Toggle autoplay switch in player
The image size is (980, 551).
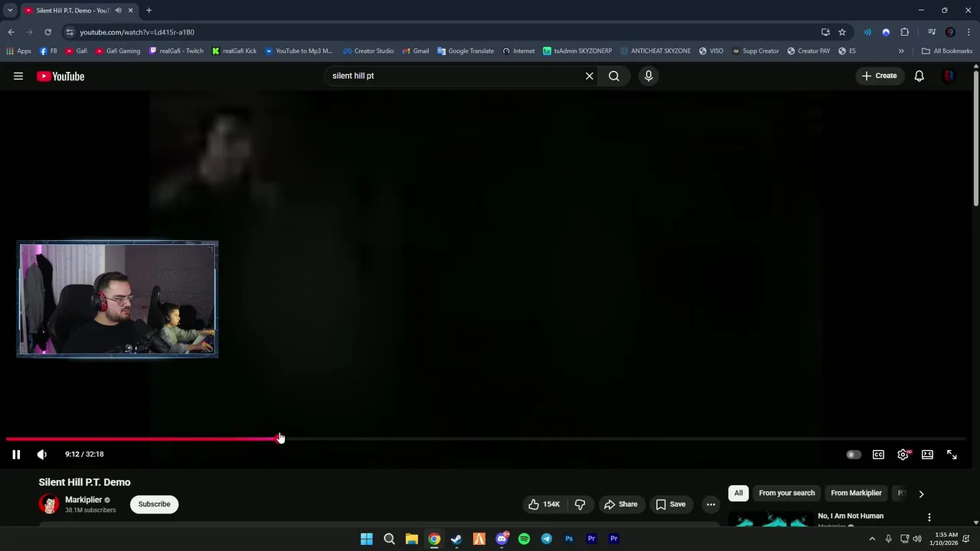pos(853,455)
